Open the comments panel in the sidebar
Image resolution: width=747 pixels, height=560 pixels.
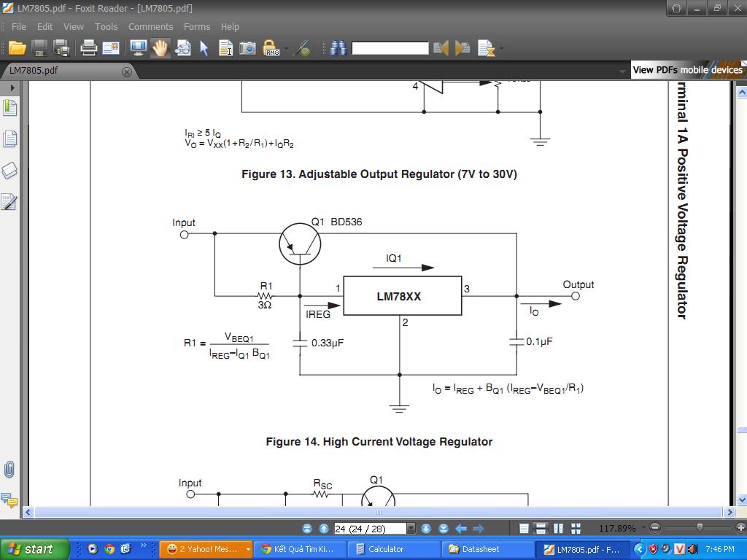tap(9, 500)
